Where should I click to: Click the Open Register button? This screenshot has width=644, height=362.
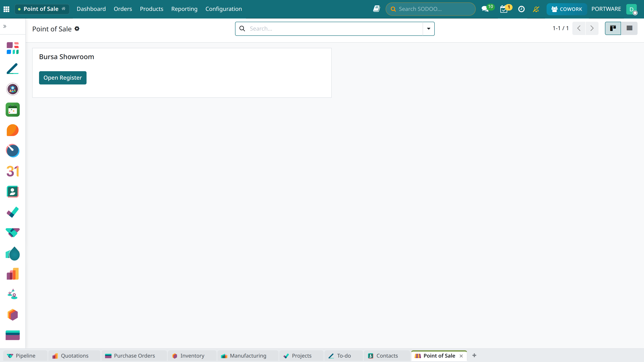pos(63,78)
